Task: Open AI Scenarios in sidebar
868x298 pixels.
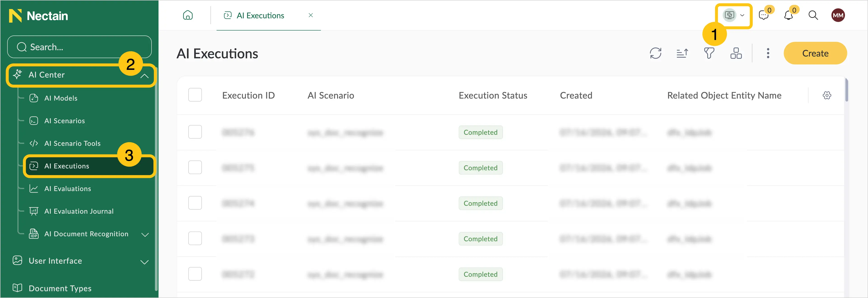Action: pyautogui.click(x=65, y=121)
